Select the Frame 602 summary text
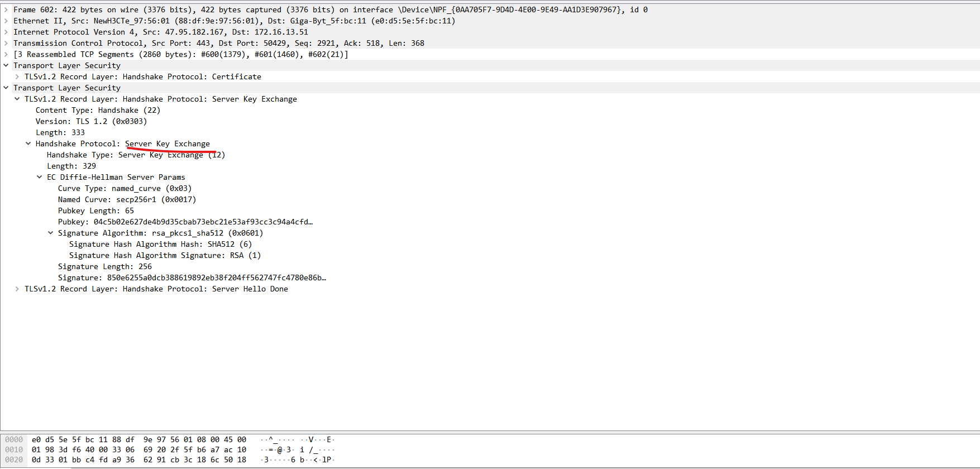Viewport: 980px width, 469px height. [331, 9]
